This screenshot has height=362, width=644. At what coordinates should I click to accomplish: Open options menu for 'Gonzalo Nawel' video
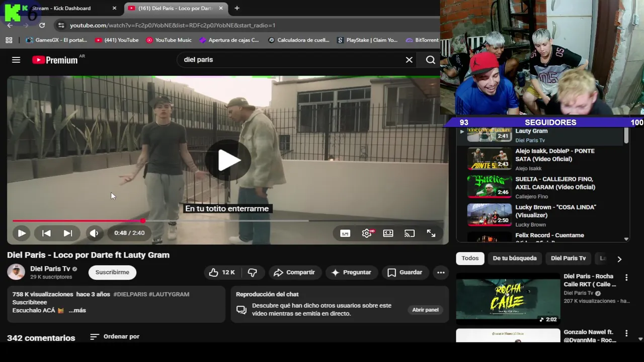[626, 333]
